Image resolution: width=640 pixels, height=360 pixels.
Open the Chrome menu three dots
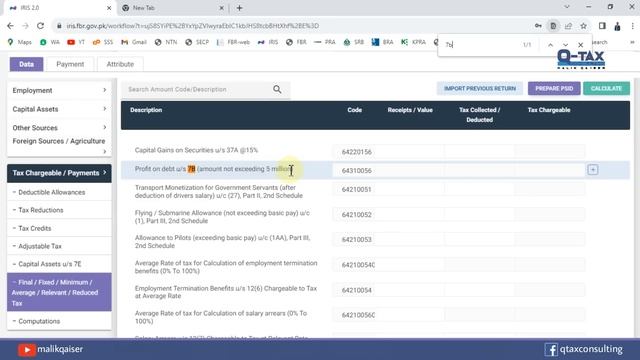tap(633, 26)
